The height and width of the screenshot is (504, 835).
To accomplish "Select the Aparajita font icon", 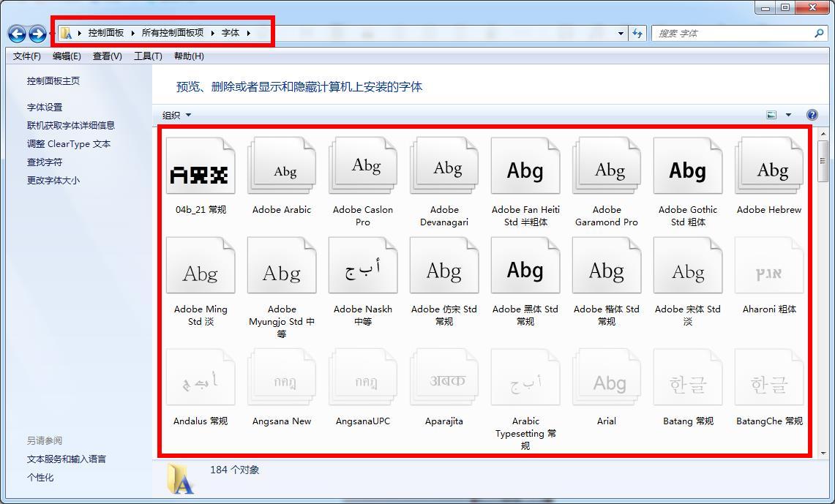I will coord(444,377).
